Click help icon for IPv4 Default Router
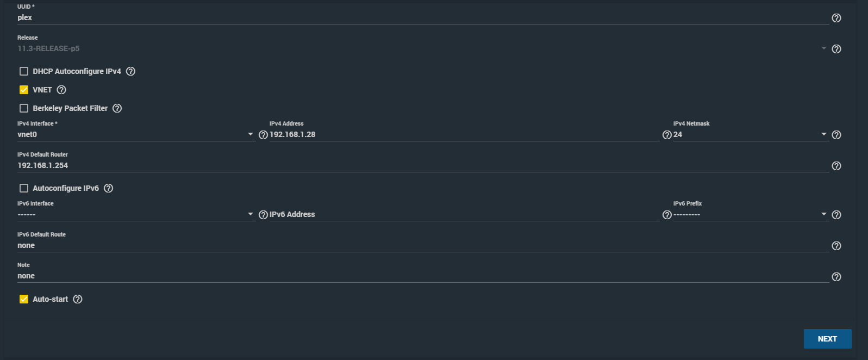This screenshot has height=360, width=868. click(x=836, y=166)
